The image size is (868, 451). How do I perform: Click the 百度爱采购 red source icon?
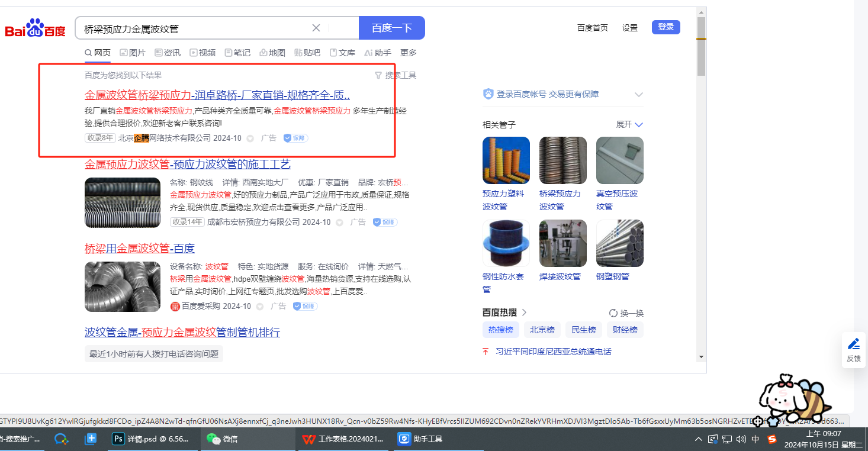[x=175, y=307]
